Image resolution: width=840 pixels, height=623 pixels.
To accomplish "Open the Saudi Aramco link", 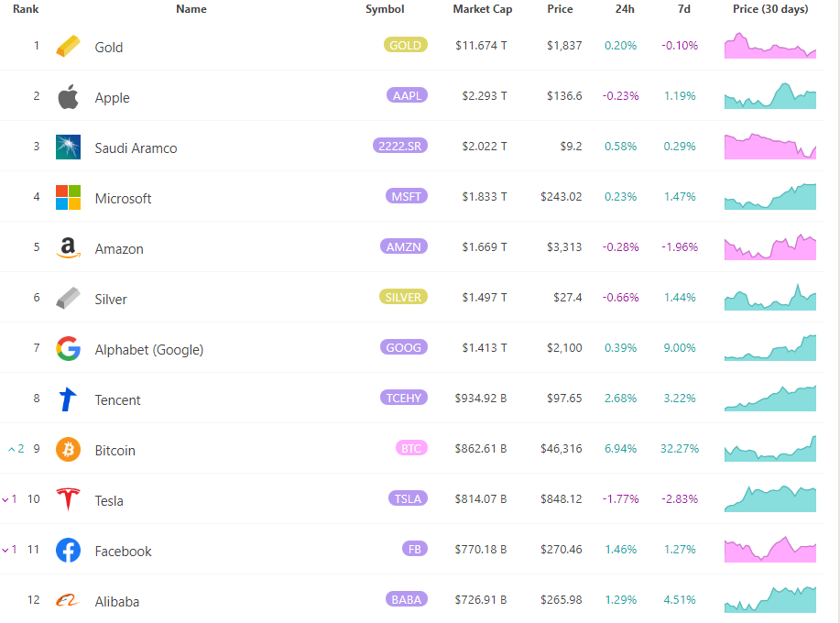I will pyautogui.click(x=136, y=148).
